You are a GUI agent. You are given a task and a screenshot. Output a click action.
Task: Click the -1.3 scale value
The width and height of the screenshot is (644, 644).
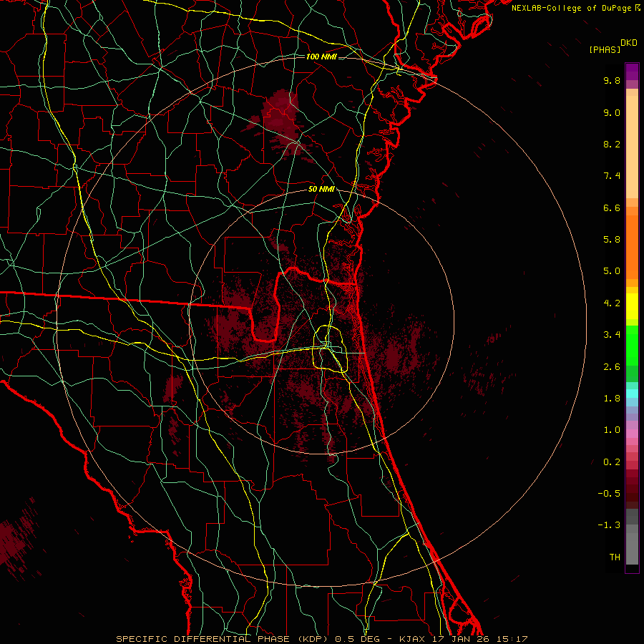(x=609, y=525)
